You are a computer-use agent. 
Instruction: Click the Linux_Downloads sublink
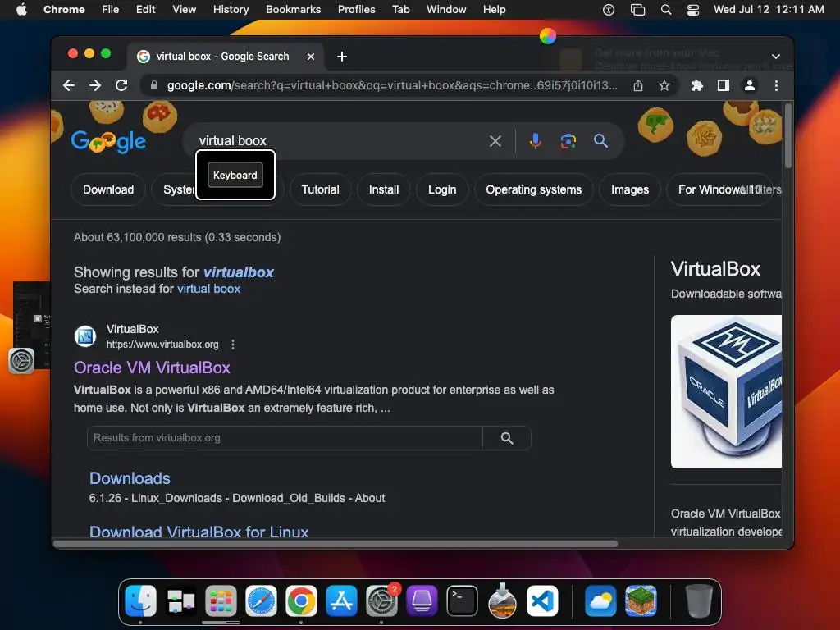(177, 498)
